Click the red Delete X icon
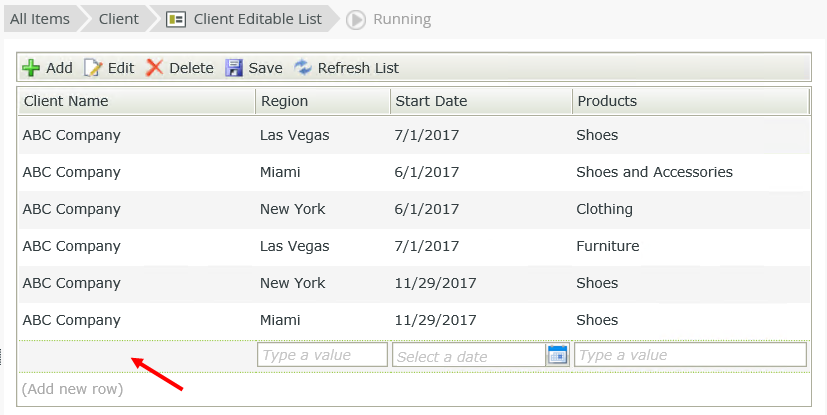The width and height of the screenshot is (827, 415). click(154, 68)
